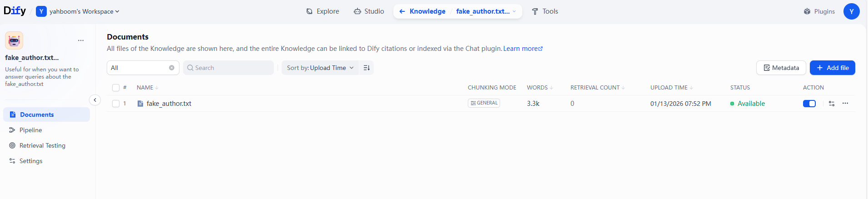Open document settings icon in Action column
This screenshot has height=199, width=868.
832,104
